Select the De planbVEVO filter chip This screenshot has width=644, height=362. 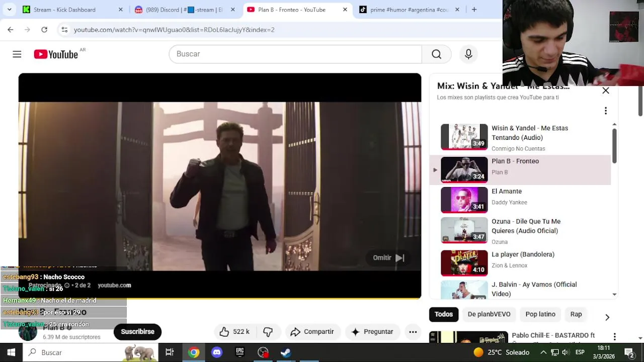click(489, 314)
